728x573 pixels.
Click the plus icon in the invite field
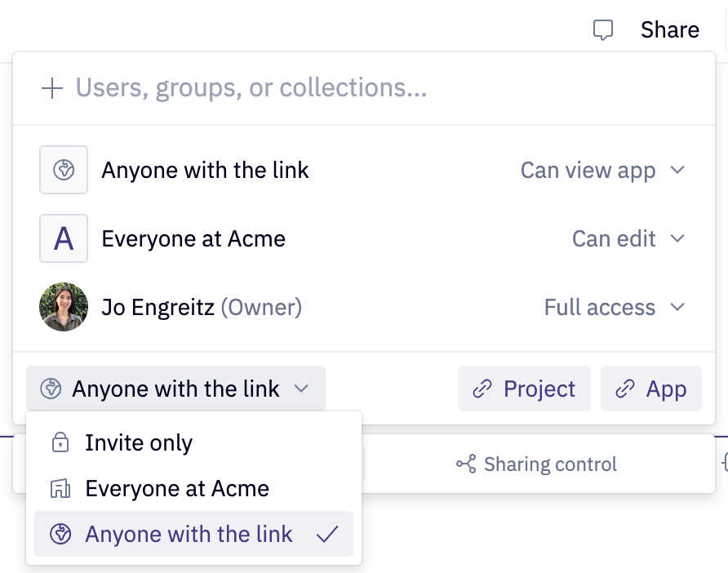52,87
